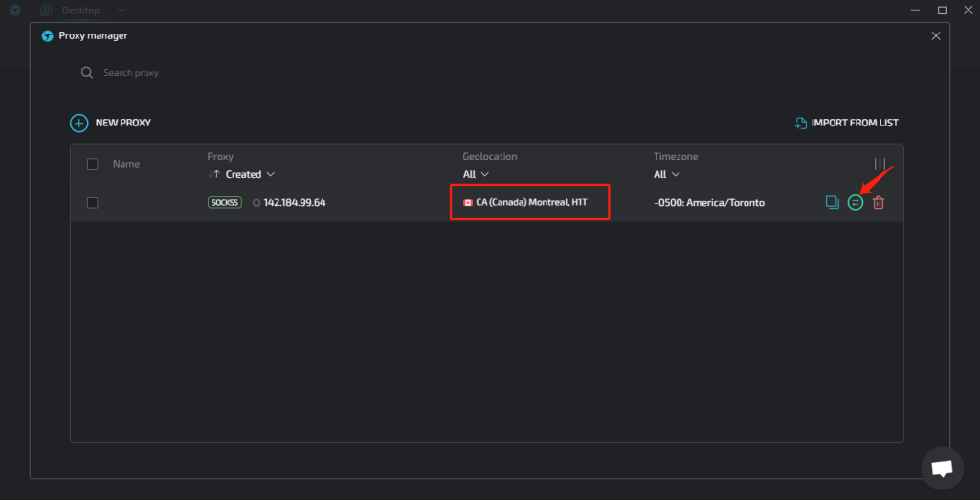980x500 pixels.
Task: Check the box for the SOCKS5 proxy row
Action: [x=93, y=202]
